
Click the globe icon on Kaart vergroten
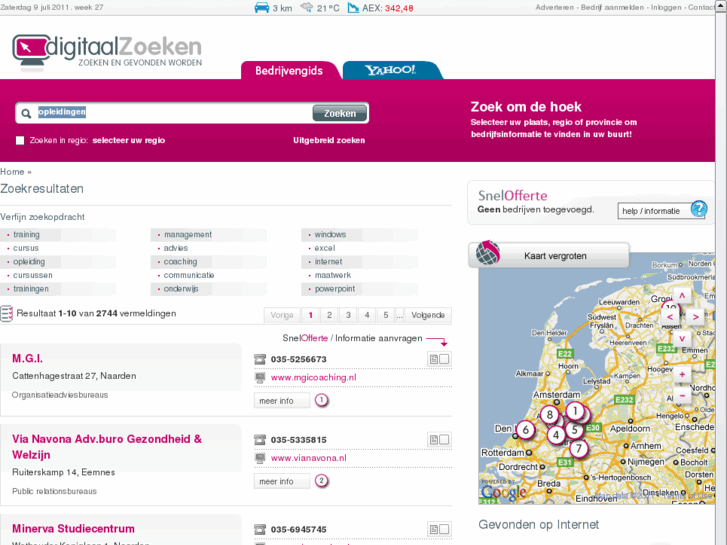tap(488, 253)
